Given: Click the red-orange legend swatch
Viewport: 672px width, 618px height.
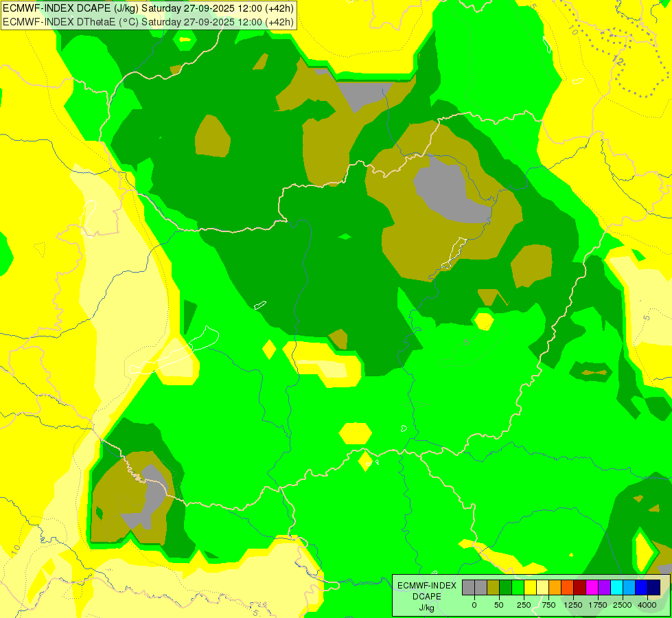Looking at the screenshot, I should [x=568, y=588].
